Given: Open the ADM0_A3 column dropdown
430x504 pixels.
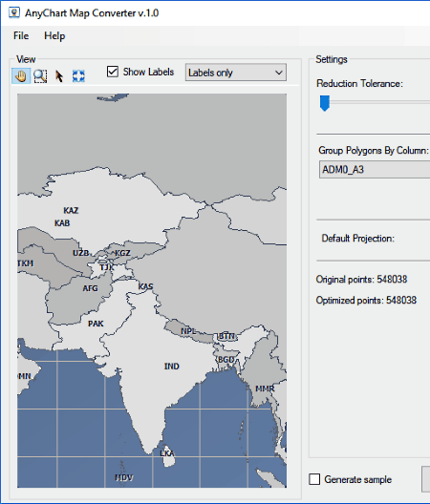Looking at the screenshot, I should 375,169.
